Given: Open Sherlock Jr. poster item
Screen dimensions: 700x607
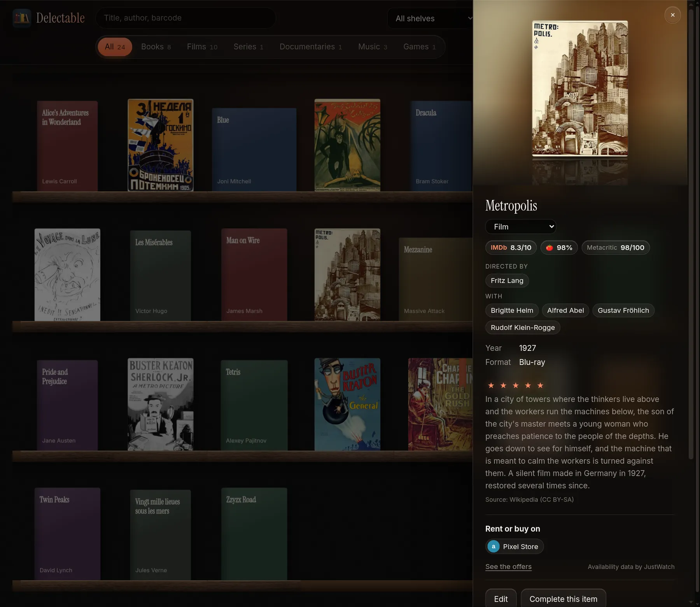Looking at the screenshot, I should click(x=161, y=404).
